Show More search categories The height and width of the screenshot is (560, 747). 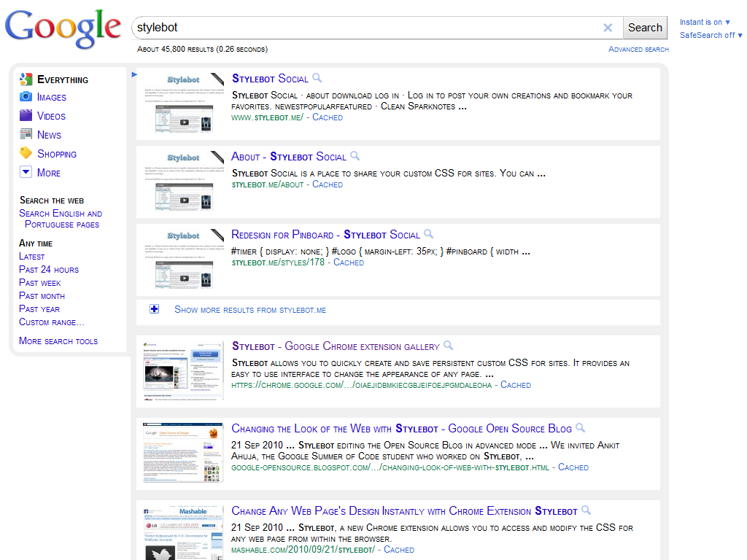(49, 173)
